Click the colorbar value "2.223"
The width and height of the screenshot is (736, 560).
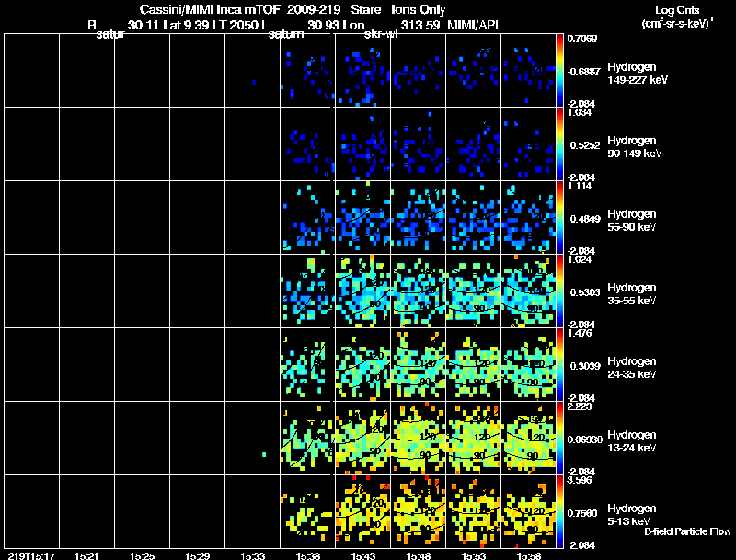tap(580, 406)
